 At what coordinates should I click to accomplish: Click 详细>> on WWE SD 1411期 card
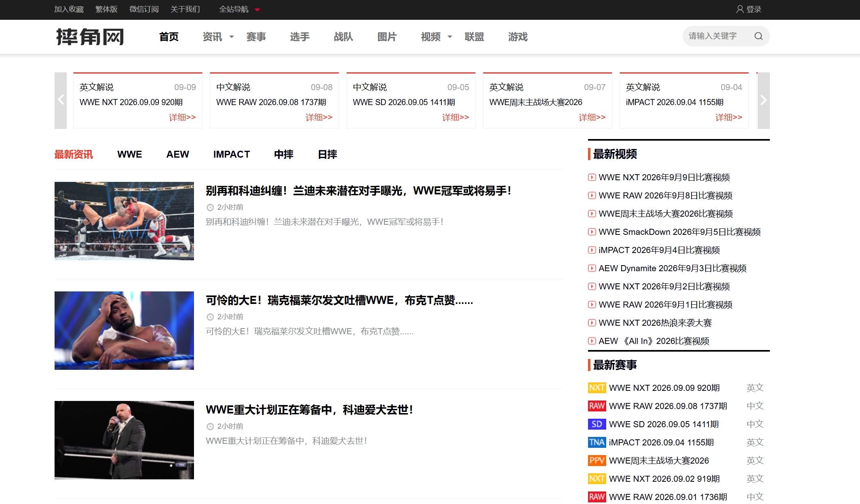pos(455,117)
